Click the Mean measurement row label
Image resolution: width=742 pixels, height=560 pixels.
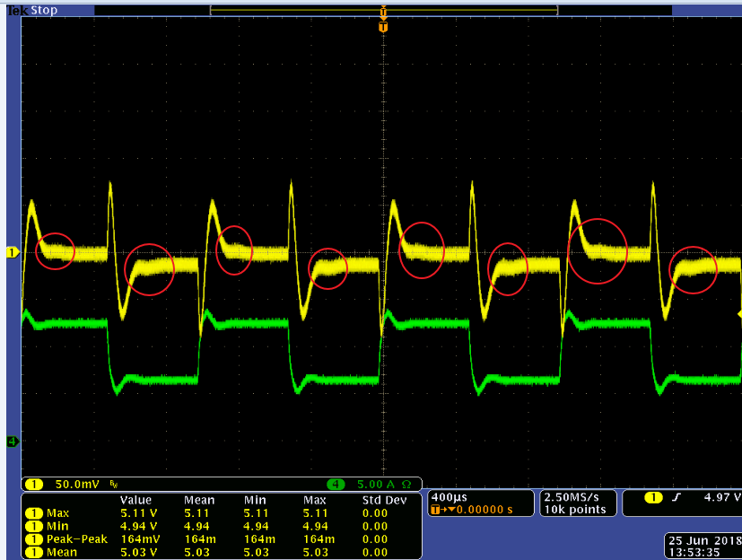click(62, 552)
